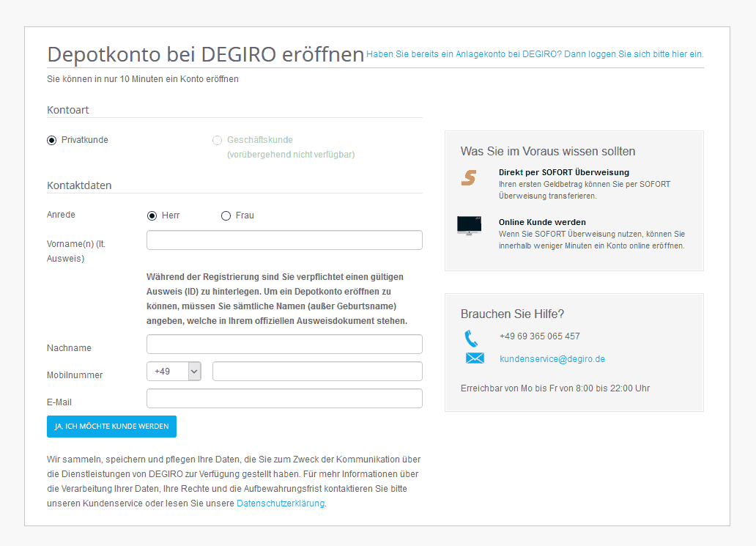The width and height of the screenshot is (756, 546).
Task: Click 'Depotkonto bei DEGIRO eröffnen' title
Action: (205, 54)
